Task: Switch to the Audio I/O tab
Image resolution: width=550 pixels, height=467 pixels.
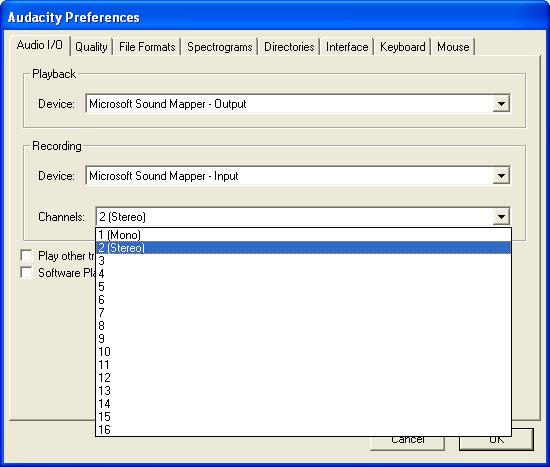Action: coord(40,45)
